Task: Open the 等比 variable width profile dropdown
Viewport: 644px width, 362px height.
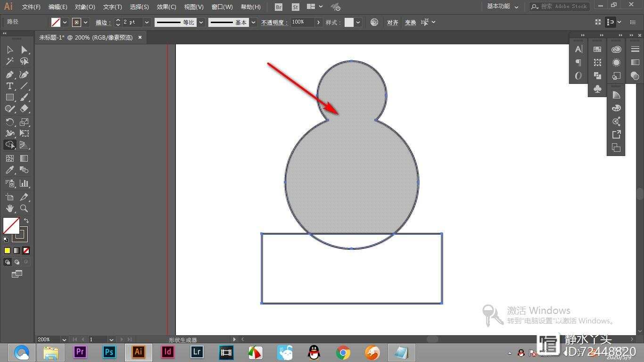Action: point(201,22)
